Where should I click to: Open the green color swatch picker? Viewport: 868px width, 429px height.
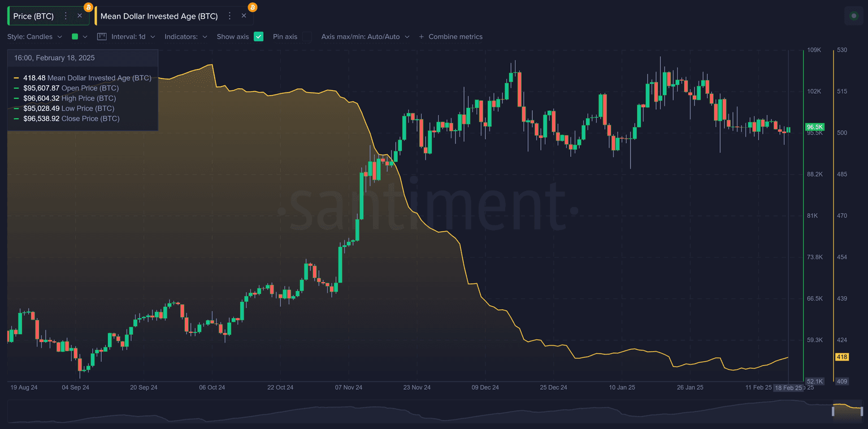79,37
